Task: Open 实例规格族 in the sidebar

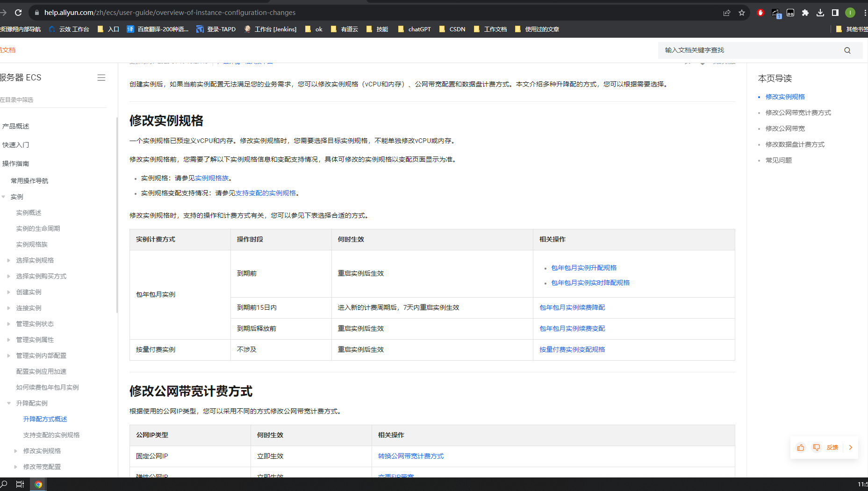Action: [x=32, y=244]
